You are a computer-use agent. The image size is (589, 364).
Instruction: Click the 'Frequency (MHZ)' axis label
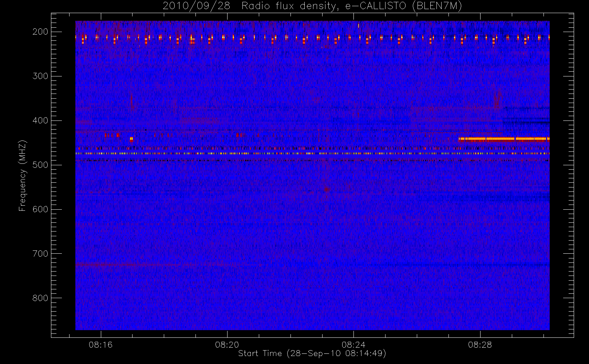point(23,175)
